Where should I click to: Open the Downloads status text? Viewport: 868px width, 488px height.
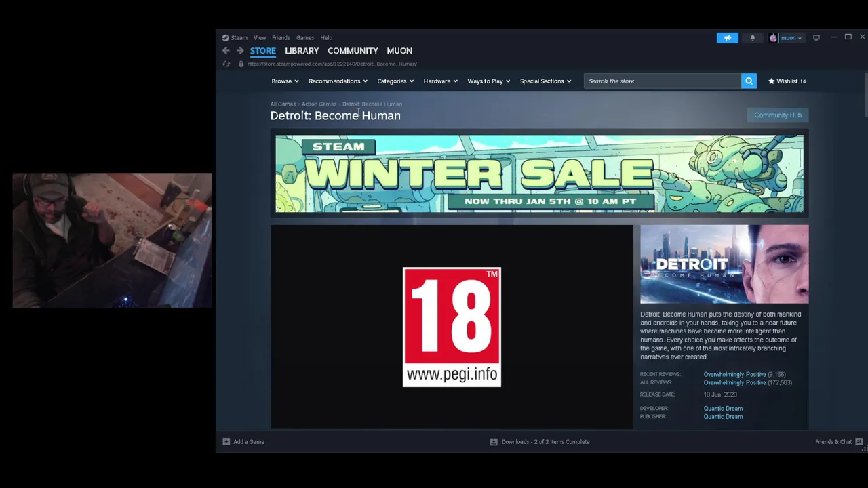click(x=545, y=442)
